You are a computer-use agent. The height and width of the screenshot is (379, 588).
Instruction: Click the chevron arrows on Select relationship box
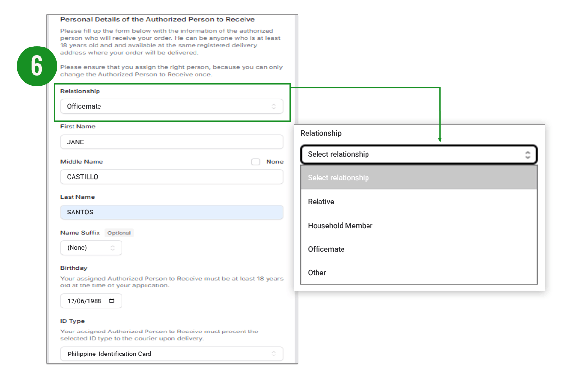tap(527, 154)
